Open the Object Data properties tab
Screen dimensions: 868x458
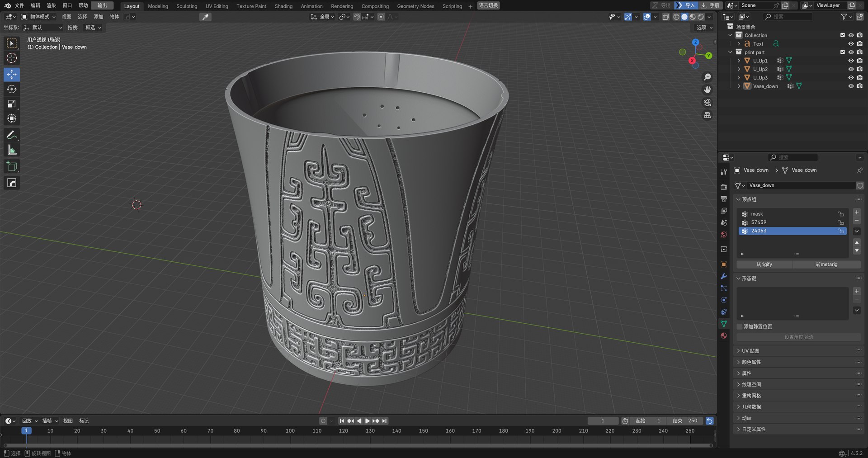pos(724,324)
